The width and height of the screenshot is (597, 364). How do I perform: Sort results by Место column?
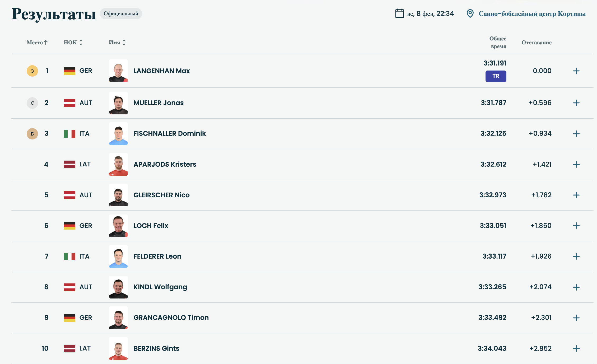tap(37, 43)
